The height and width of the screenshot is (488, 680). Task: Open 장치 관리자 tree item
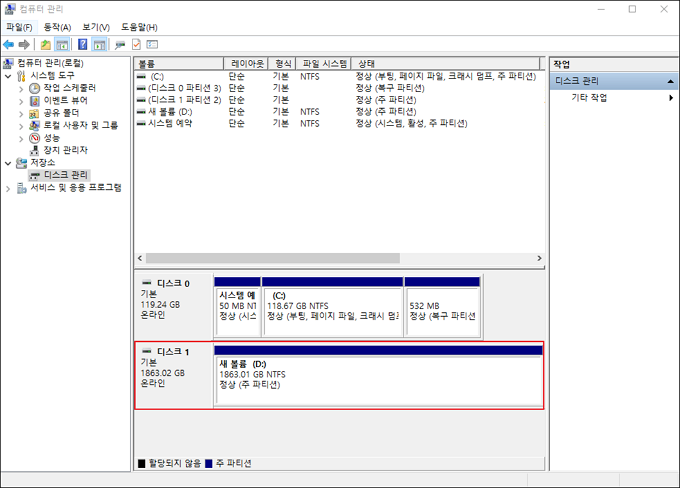click(65, 150)
